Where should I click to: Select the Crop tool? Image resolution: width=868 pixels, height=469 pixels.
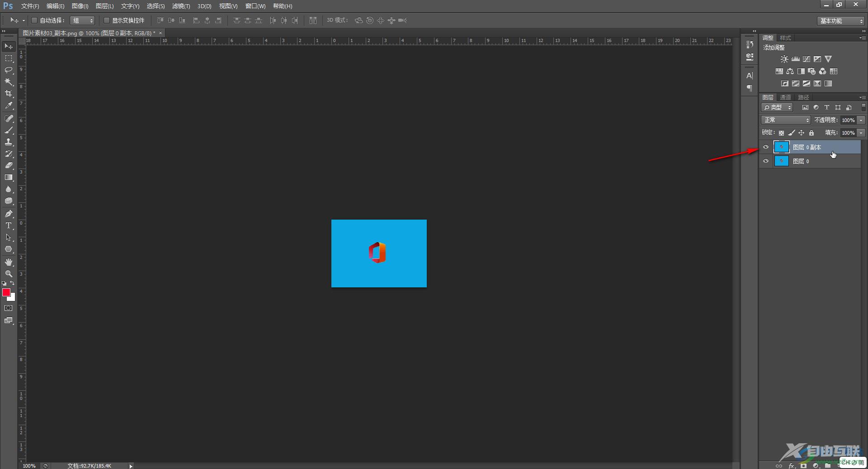[x=9, y=94]
